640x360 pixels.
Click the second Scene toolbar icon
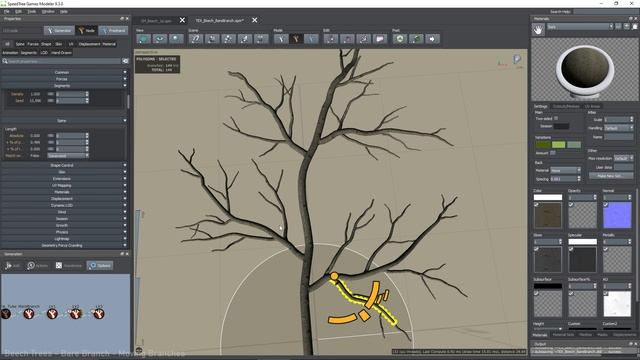pyautogui.click(x=212, y=39)
